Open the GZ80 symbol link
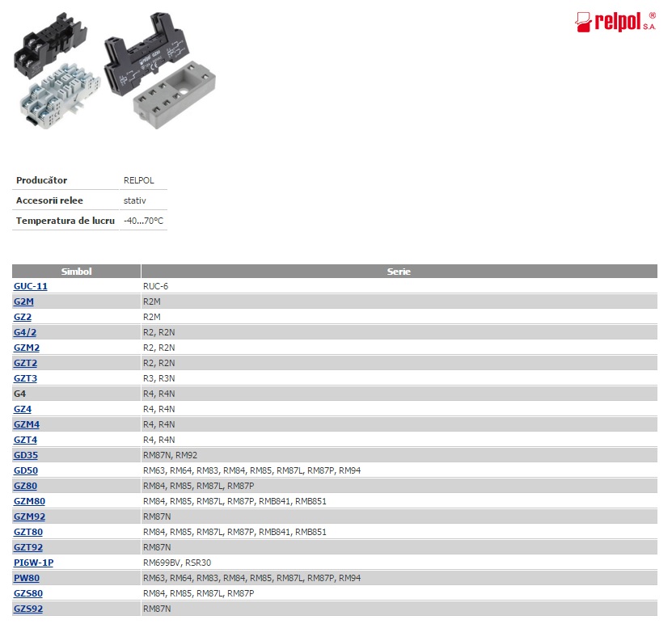 pyautogui.click(x=25, y=486)
